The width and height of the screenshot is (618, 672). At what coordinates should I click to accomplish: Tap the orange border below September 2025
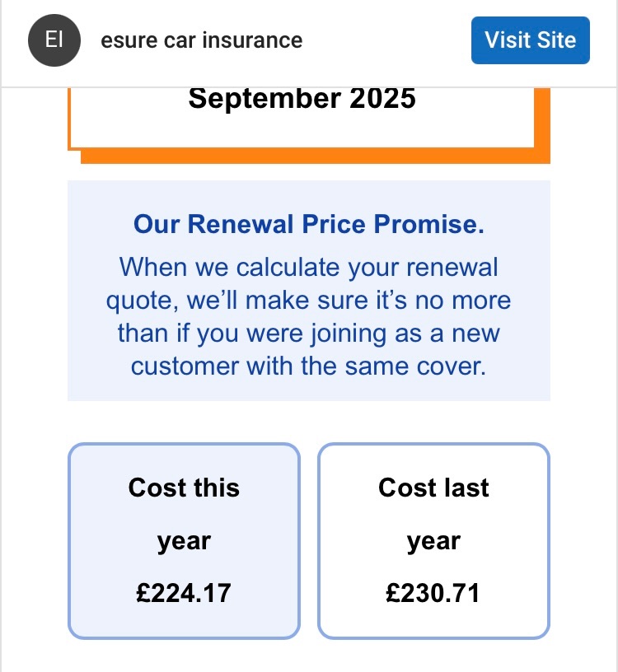click(316, 156)
